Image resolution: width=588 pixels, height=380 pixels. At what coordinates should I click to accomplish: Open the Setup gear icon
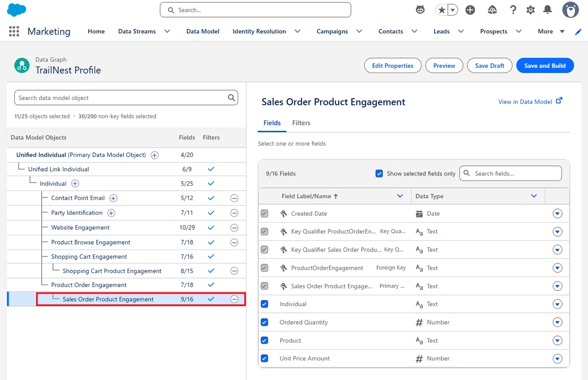pyautogui.click(x=530, y=10)
